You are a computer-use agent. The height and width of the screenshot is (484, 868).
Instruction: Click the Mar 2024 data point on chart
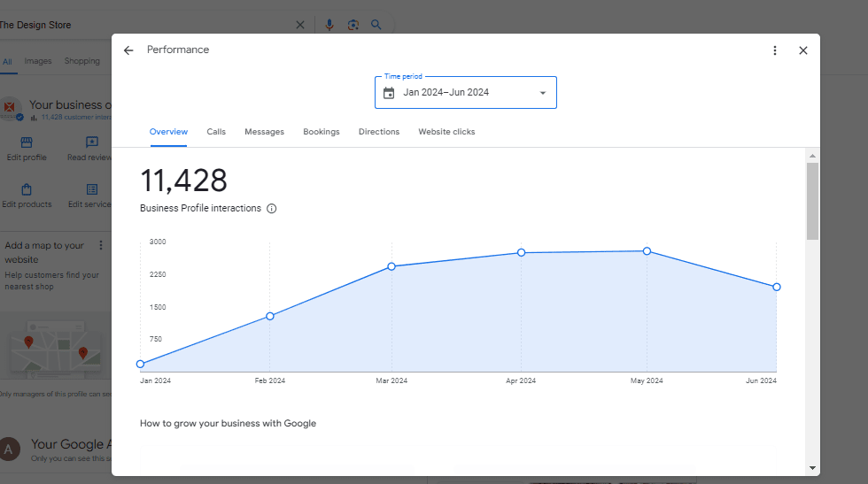coord(391,266)
